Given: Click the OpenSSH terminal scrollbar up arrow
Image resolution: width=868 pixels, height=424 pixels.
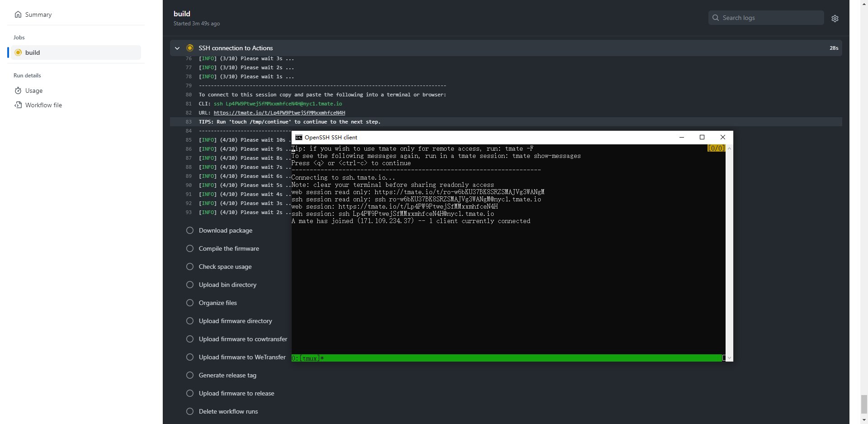Looking at the screenshot, I should 729,148.
